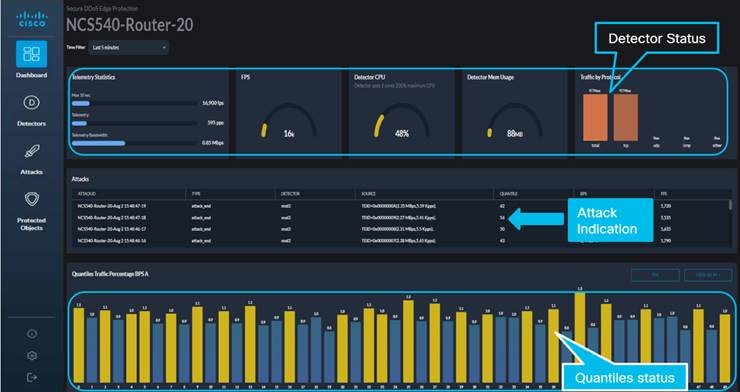Open the Time Filter 'Last 5 minutes' dropdown
The image size is (740, 392).
[128, 48]
